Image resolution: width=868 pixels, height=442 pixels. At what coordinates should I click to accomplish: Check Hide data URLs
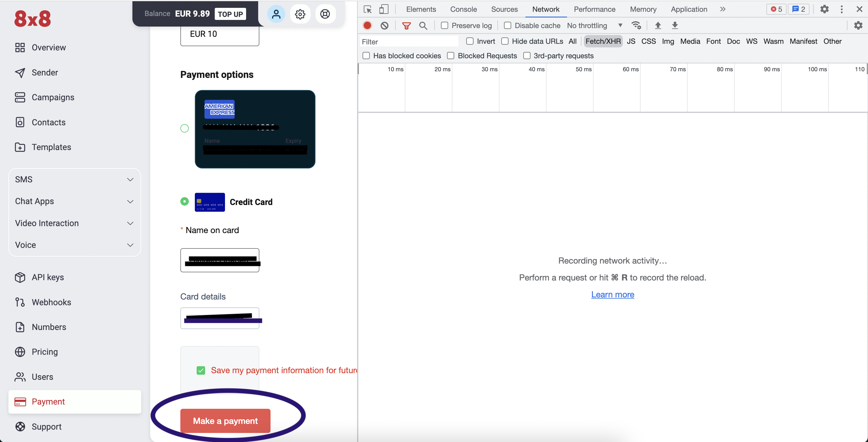click(505, 41)
